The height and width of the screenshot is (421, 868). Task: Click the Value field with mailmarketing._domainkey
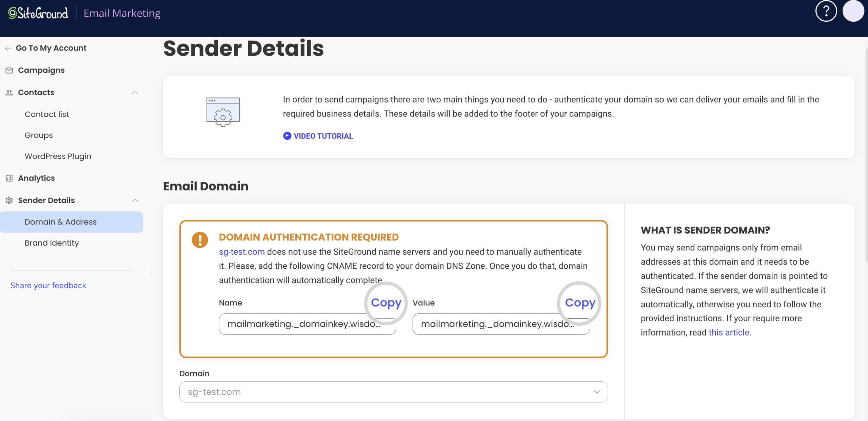pyautogui.click(x=501, y=324)
